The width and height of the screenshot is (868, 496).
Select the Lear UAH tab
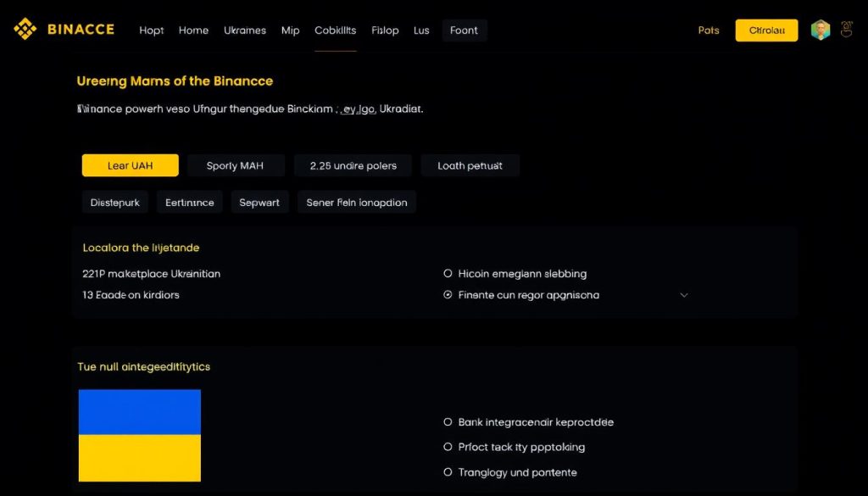coord(130,165)
